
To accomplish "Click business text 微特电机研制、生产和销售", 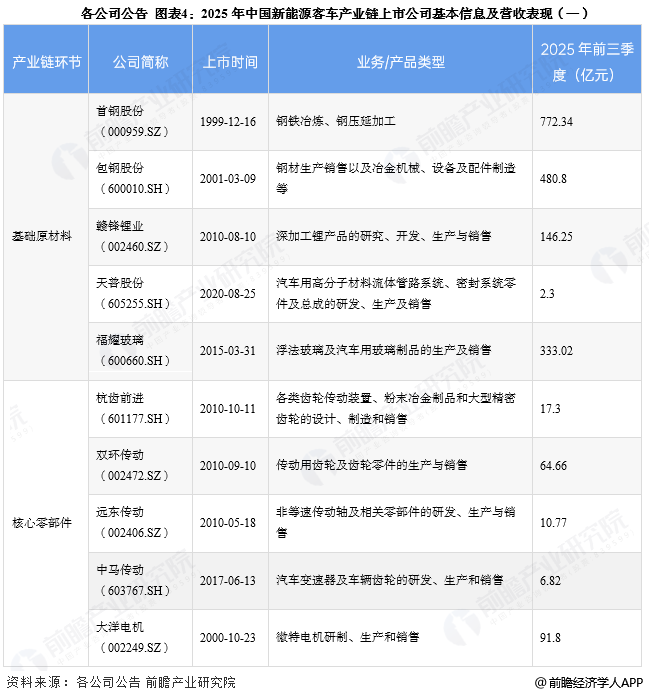I will (348, 637).
